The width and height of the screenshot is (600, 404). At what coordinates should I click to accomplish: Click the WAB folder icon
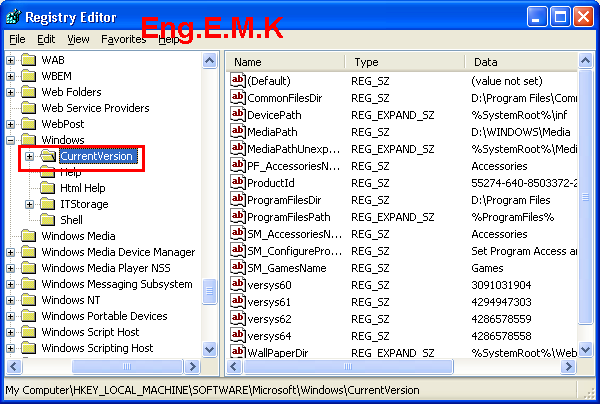click(x=29, y=60)
